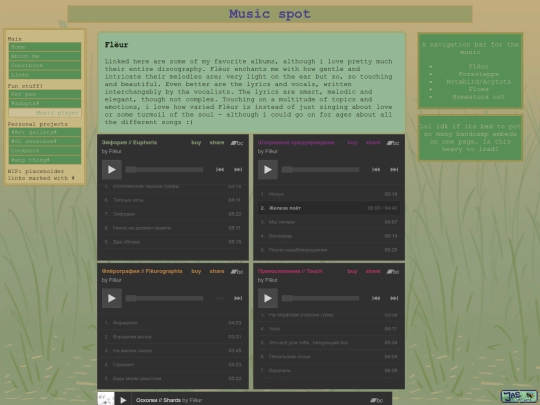Play the Touch album

[x=268, y=298]
